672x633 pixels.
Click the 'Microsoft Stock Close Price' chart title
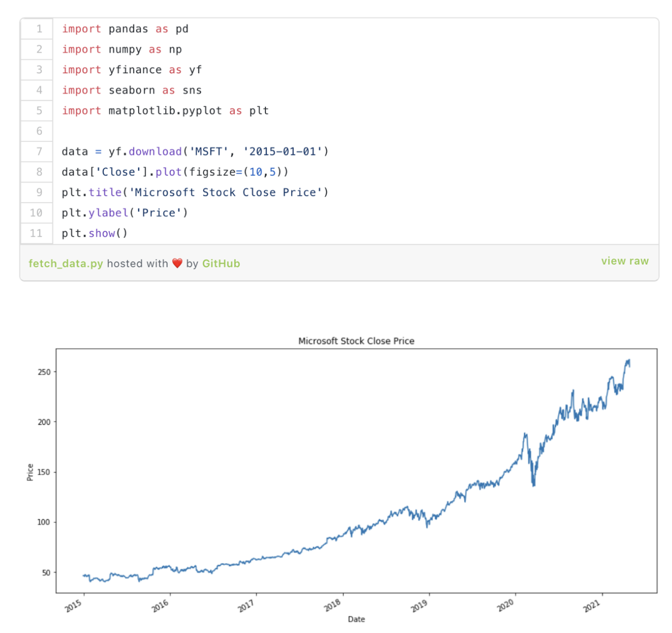point(356,341)
